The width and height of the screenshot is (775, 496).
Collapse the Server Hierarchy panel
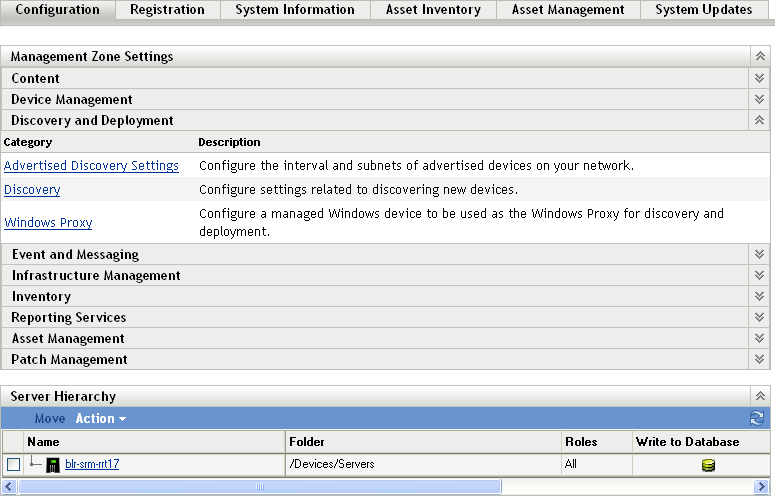click(760, 397)
